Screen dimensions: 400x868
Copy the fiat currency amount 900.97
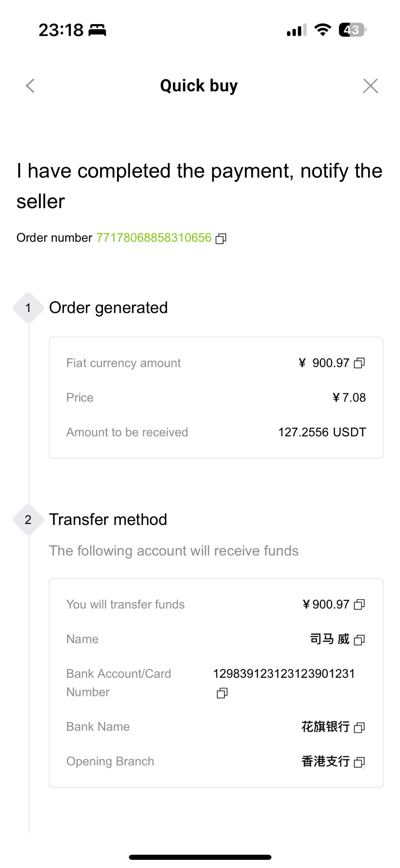359,363
